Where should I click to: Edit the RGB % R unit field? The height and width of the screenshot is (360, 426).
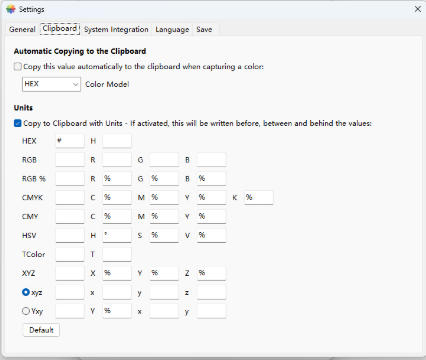pyautogui.click(x=117, y=179)
